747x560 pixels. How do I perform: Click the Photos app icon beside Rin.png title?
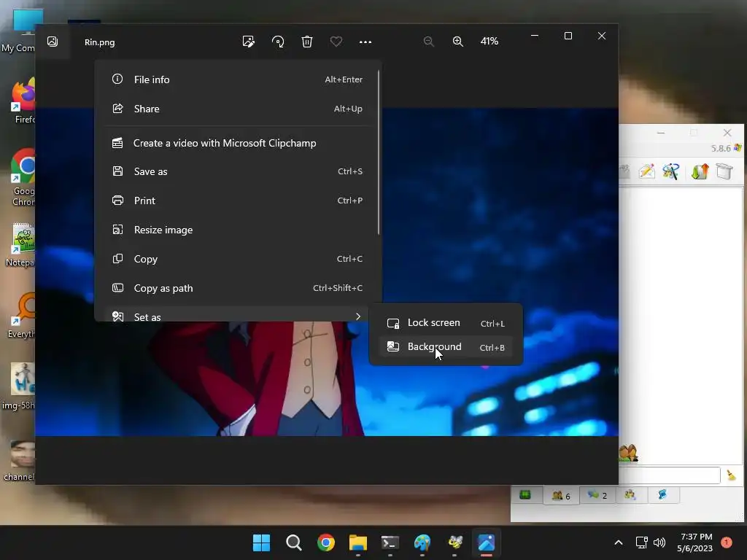click(53, 42)
